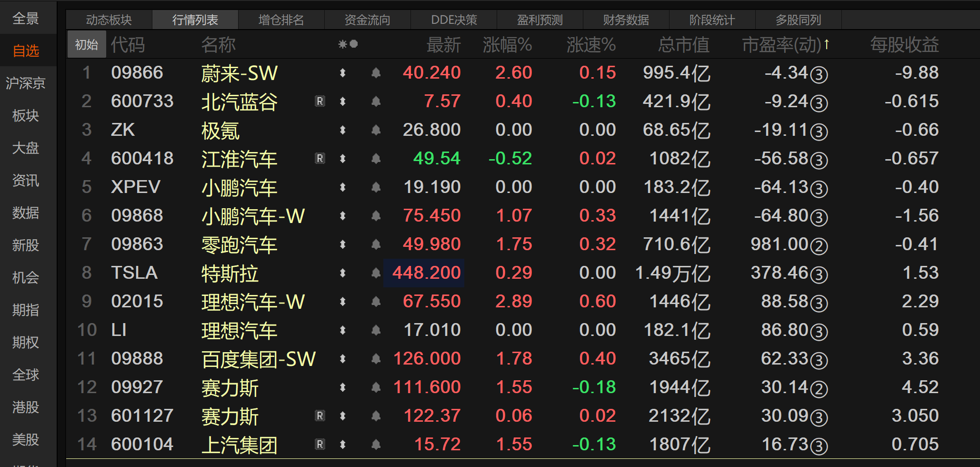Go to 板块 in the sidebar
Screen dimensions: 980x467
[26, 116]
